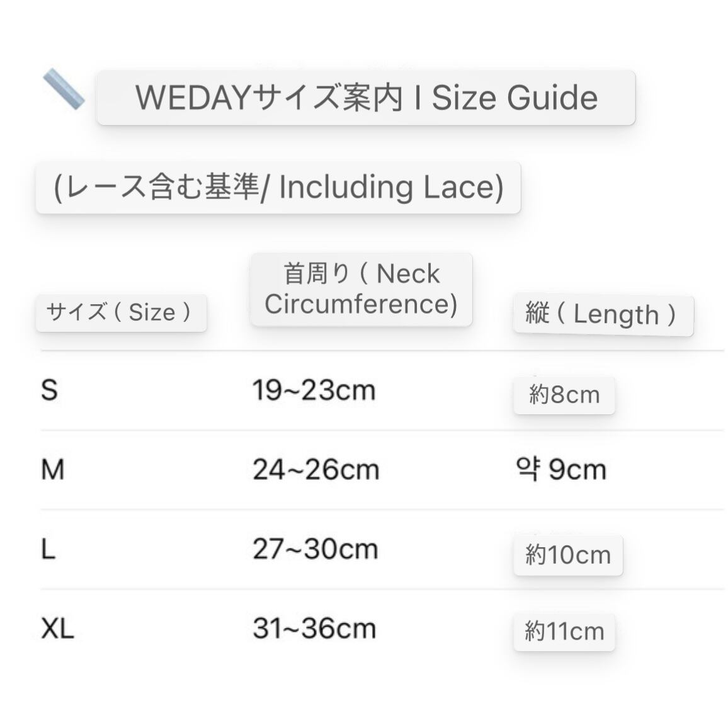
Task: Click the WEDAY Size Guide title label
Action: pos(366,98)
